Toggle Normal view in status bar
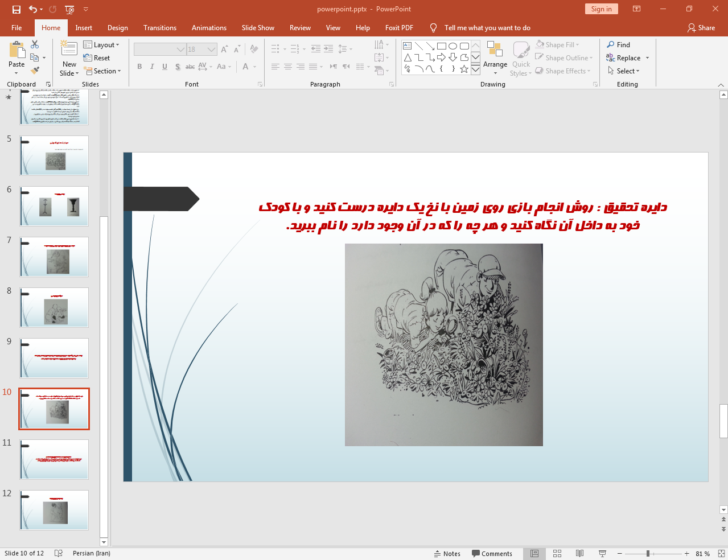 coord(534,554)
